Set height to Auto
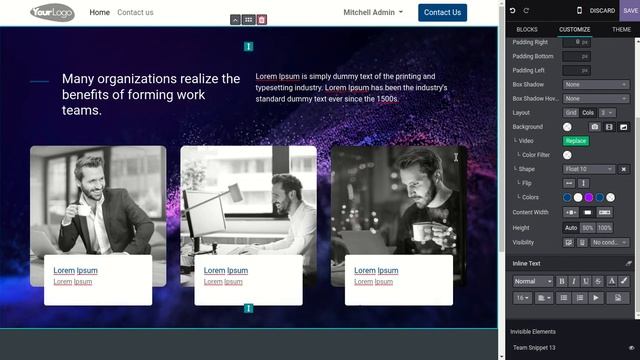Screen dimensions: 640x360 click(x=571, y=228)
